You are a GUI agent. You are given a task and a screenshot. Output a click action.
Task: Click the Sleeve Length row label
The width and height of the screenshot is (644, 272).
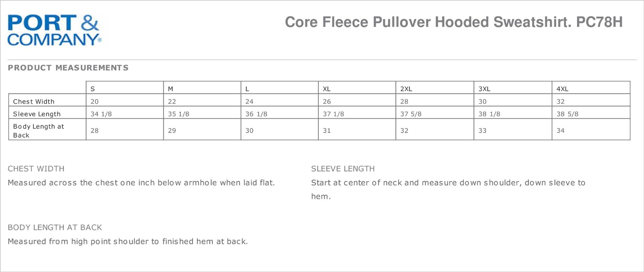point(37,114)
